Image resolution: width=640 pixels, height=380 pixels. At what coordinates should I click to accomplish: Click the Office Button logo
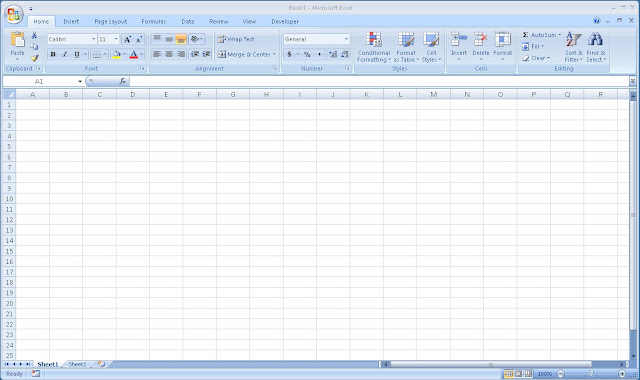tap(13, 15)
